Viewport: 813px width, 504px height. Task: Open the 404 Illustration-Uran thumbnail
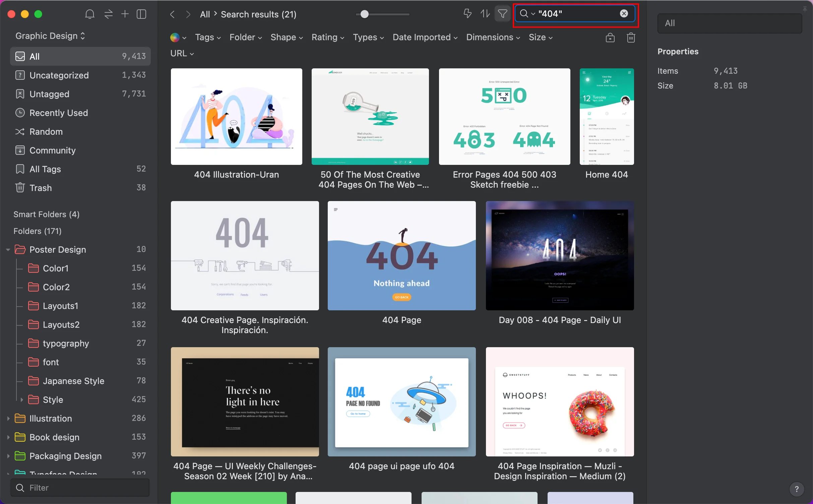236,117
